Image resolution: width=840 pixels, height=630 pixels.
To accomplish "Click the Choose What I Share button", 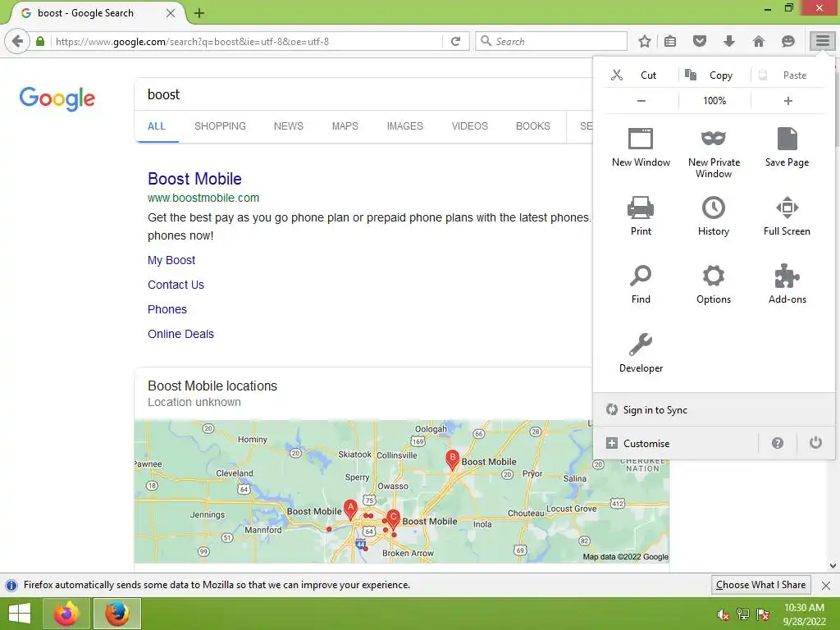I will click(760, 584).
